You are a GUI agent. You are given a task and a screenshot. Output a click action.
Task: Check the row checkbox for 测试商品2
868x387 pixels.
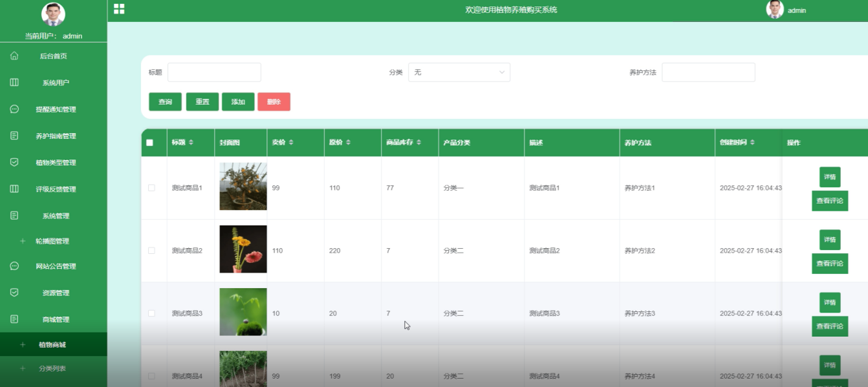[x=151, y=250]
